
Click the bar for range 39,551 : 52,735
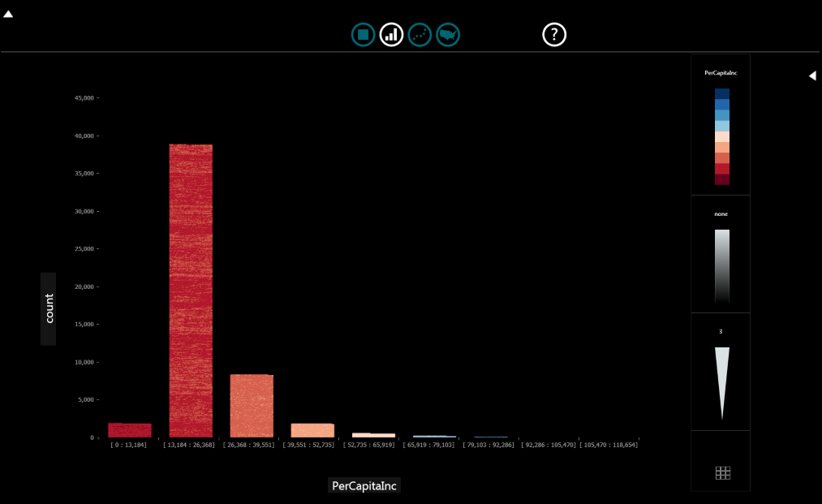[x=312, y=430]
